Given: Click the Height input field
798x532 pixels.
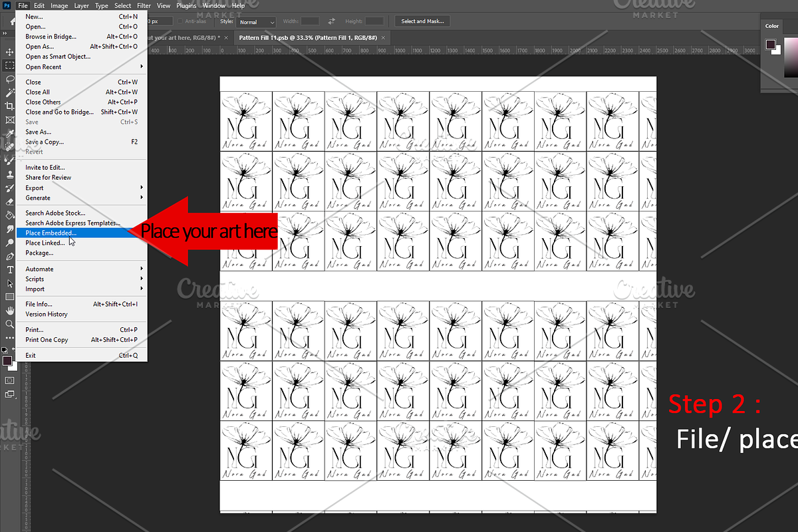Looking at the screenshot, I should (x=374, y=22).
